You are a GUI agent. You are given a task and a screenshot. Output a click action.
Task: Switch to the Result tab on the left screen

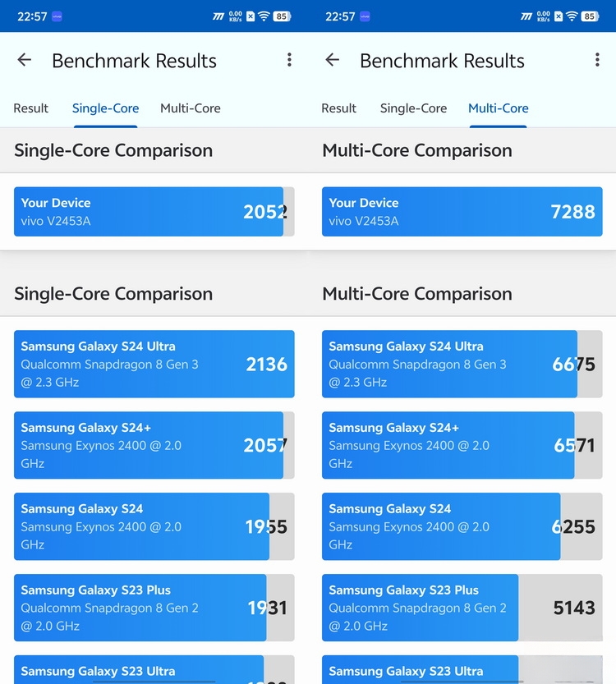tap(30, 108)
